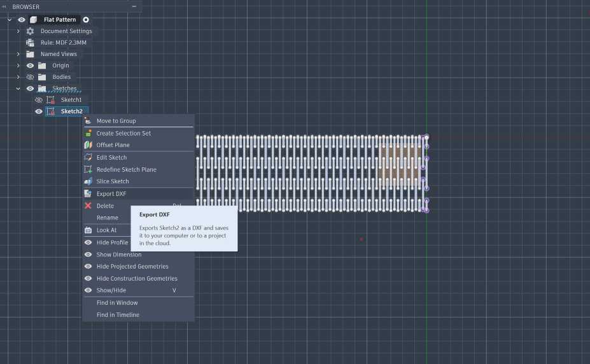Click the Sketches folder icon

click(x=42, y=88)
